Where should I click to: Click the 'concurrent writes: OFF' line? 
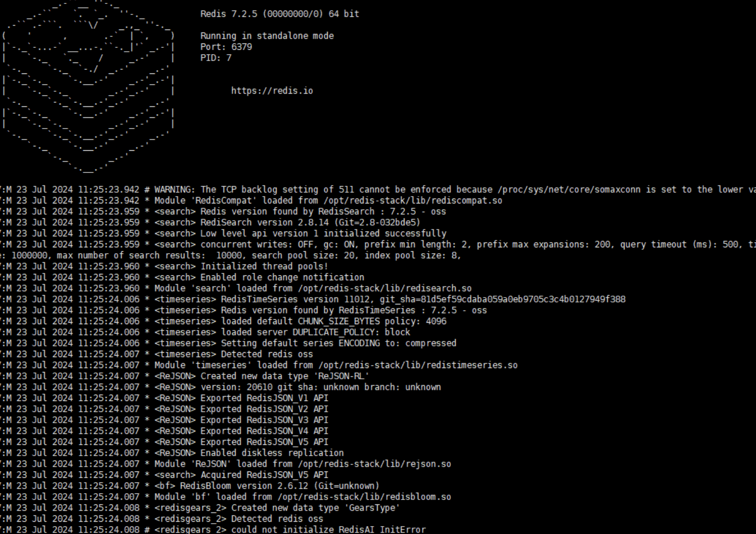click(x=378, y=244)
